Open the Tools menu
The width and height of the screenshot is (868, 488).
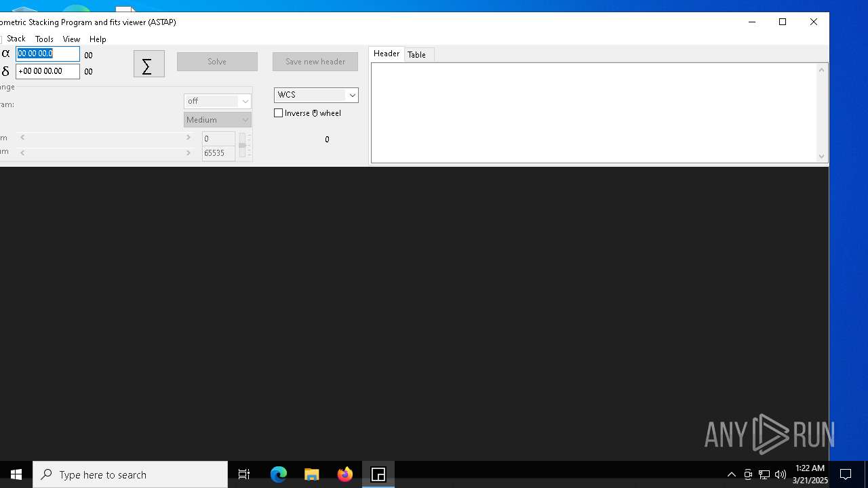44,39
